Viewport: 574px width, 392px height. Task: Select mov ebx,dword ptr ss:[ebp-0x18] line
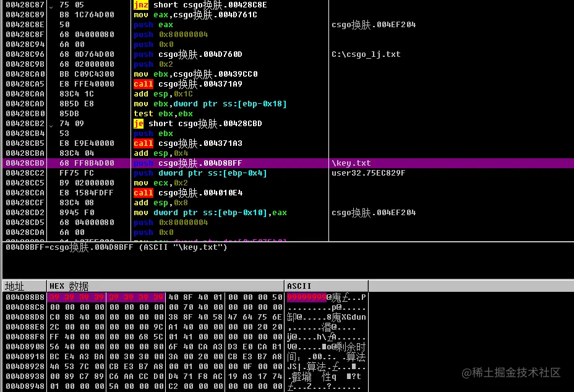point(210,104)
